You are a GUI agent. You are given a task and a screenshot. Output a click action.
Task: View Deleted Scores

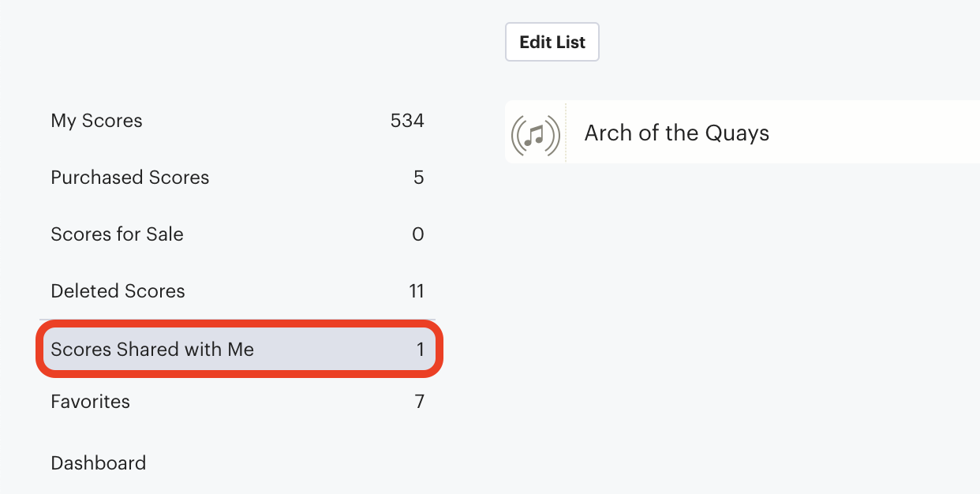[x=237, y=291]
